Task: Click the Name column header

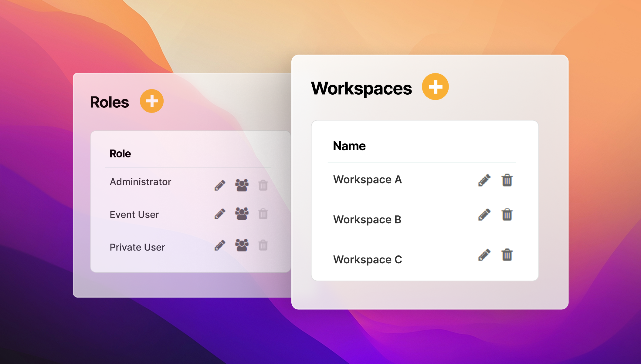Action: click(x=350, y=146)
